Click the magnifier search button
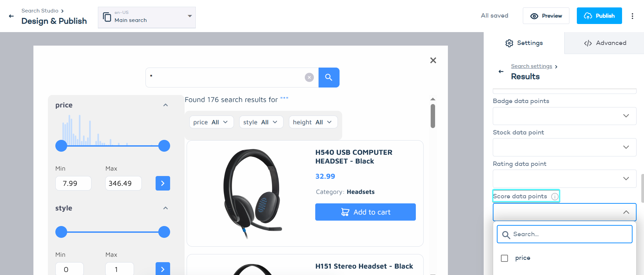Image resolution: width=644 pixels, height=275 pixels. tap(329, 77)
